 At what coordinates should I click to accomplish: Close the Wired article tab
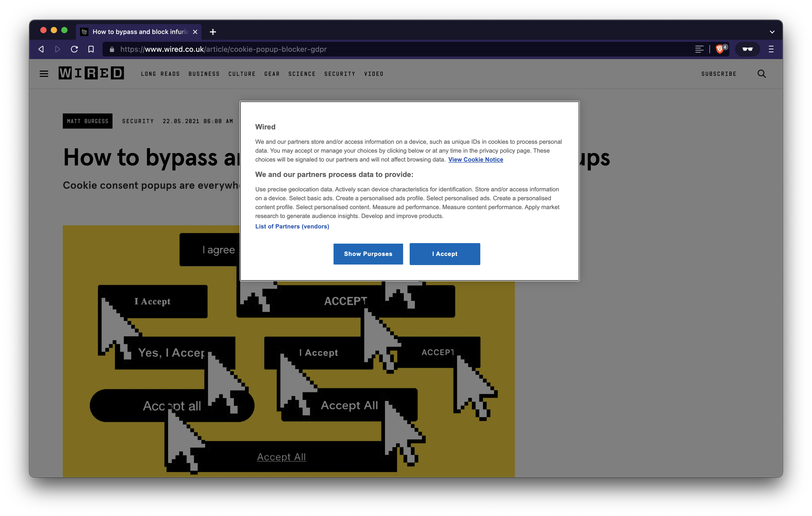click(195, 32)
